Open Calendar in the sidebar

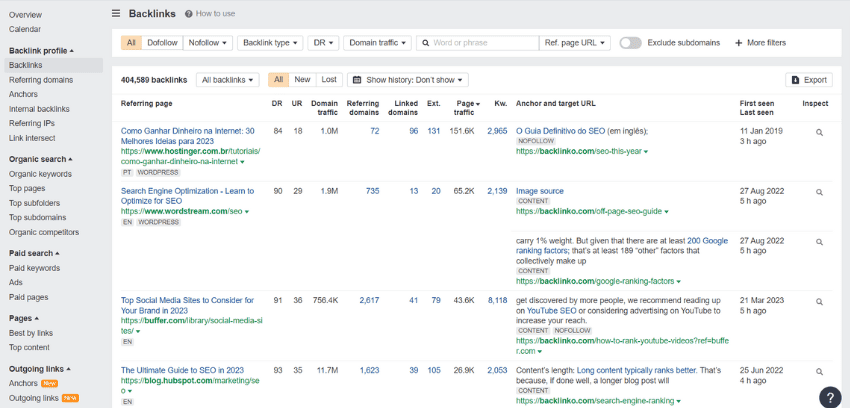point(25,29)
